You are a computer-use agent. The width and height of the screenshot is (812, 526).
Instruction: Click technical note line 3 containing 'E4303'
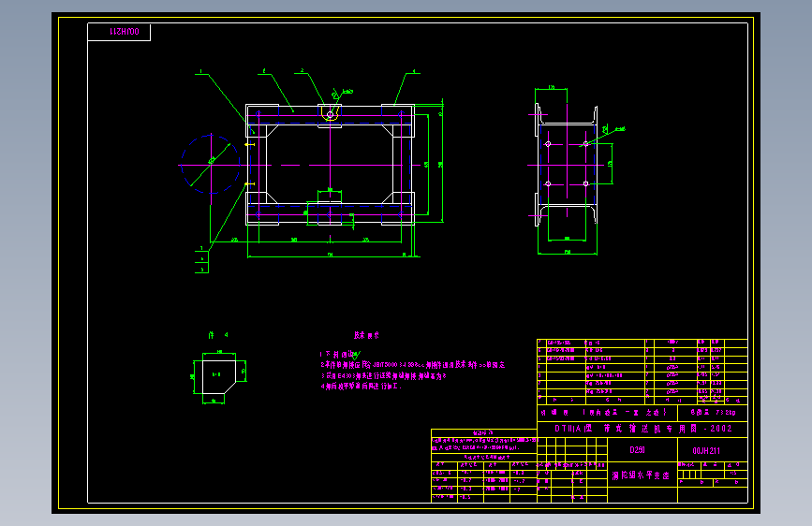384,376
